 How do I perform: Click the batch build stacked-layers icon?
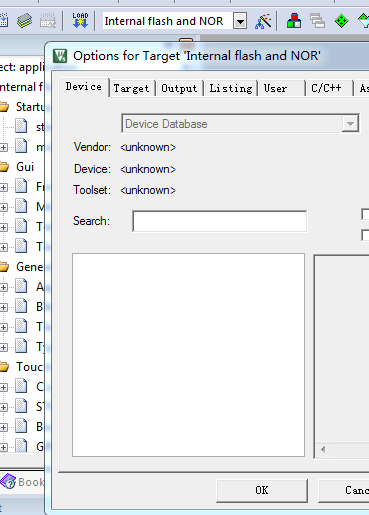click(24, 21)
